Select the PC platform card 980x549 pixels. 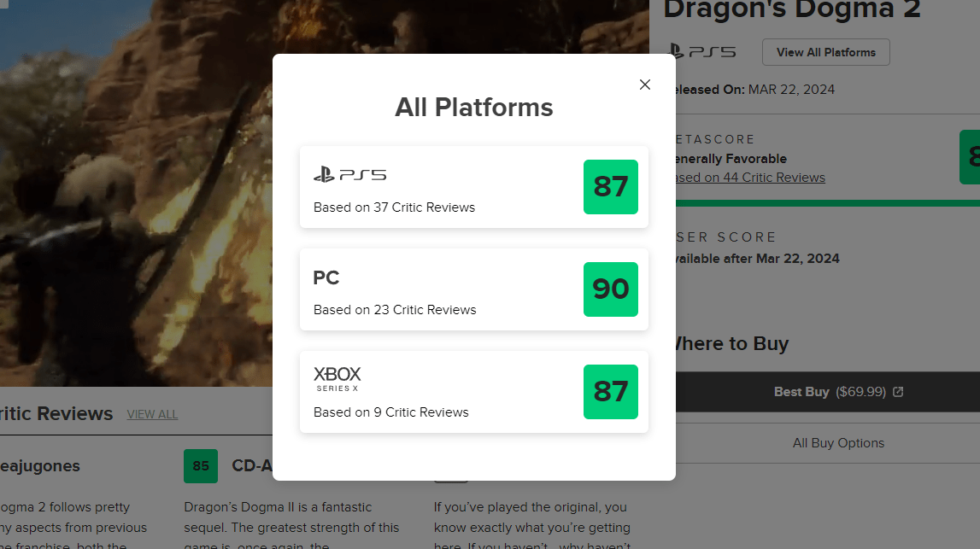pyautogui.click(x=473, y=289)
